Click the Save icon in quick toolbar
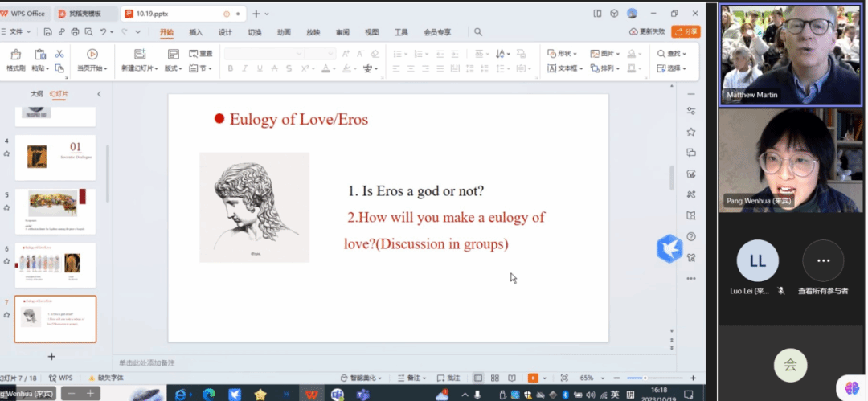Viewport: 868px width, 401px height. (x=48, y=32)
